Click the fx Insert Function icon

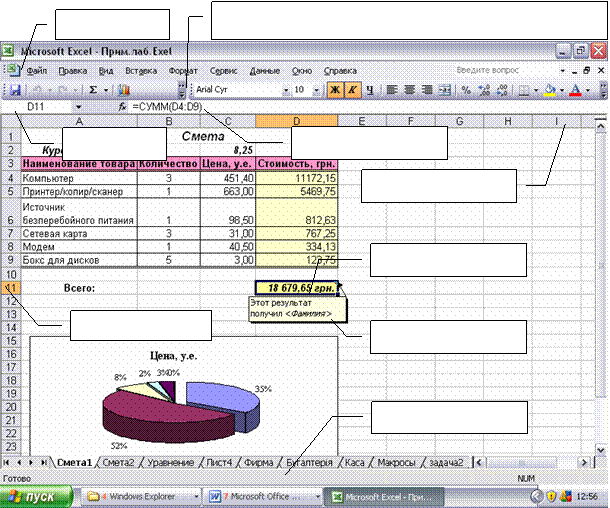point(122,107)
